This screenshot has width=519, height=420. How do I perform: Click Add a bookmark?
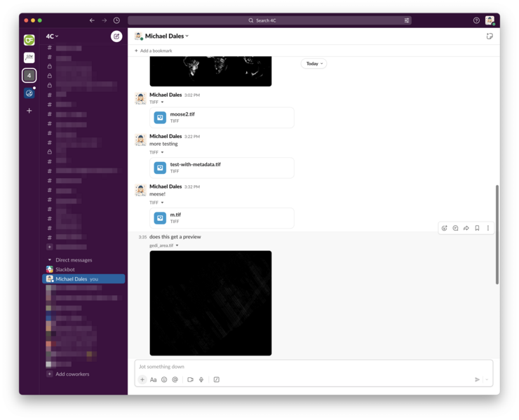pyautogui.click(x=154, y=50)
